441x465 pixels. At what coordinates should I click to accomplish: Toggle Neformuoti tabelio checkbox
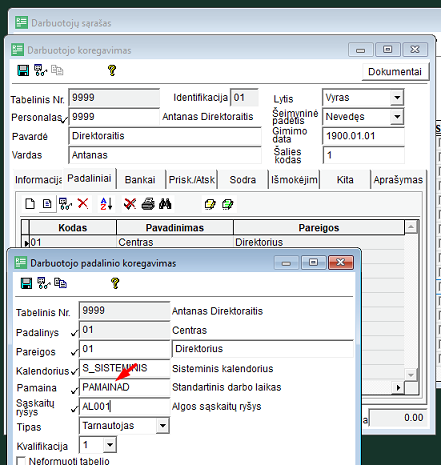[21, 461]
